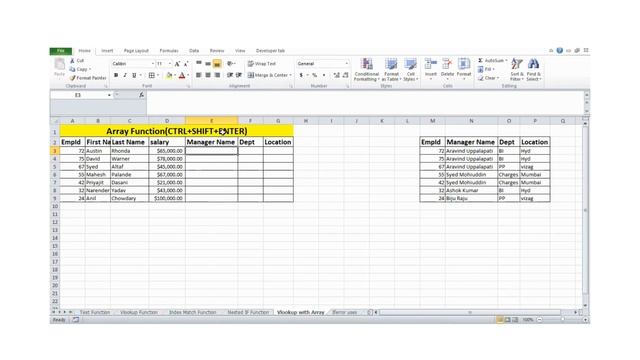Click the Insert Function fx button
Screen dimensions: 640x360
pos(141,95)
